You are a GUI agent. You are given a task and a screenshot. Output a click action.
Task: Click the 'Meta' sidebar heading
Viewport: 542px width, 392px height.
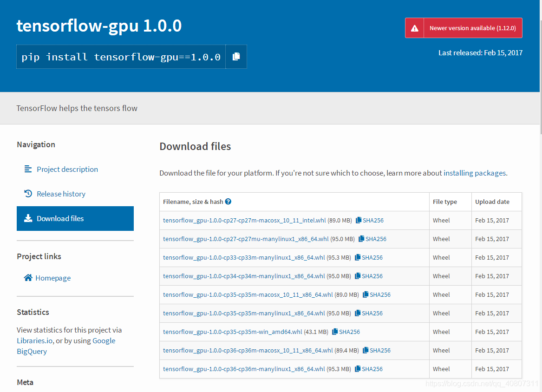25,382
